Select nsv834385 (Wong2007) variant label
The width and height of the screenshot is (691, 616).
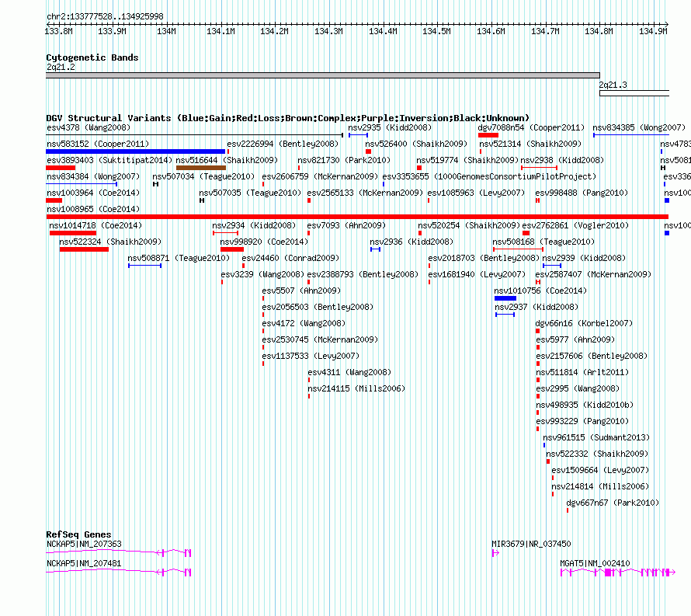[638, 127]
